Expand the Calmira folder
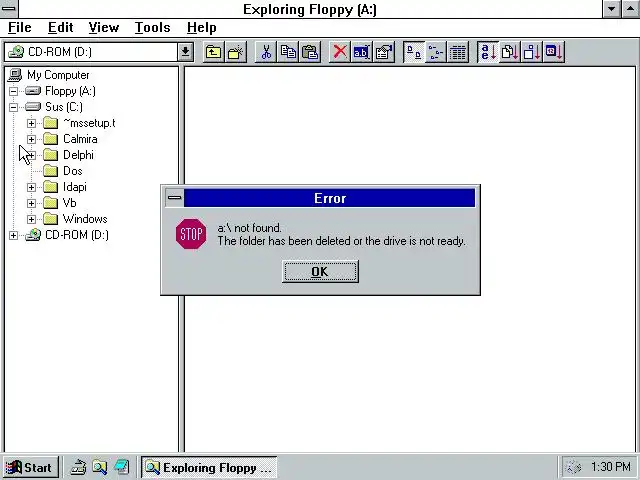Image resolution: width=640 pixels, height=480 pixels. click(31, 139)
